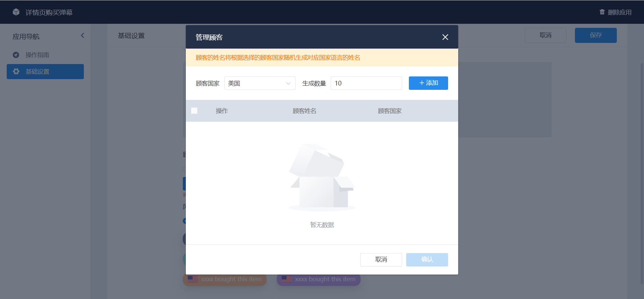The image size is (644, 299).
Task: Collapse the 应用导航 sidebar chevron
Action: point(83,36)
